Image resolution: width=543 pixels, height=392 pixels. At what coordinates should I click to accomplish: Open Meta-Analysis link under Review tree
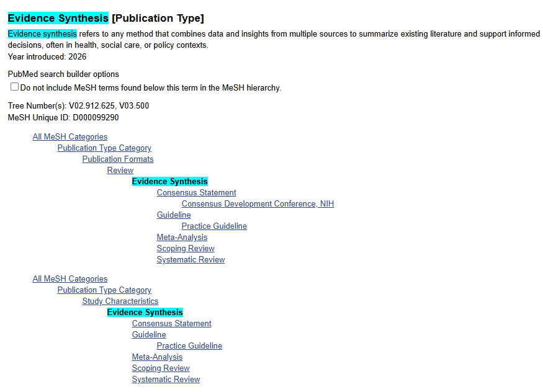(182, 237)
